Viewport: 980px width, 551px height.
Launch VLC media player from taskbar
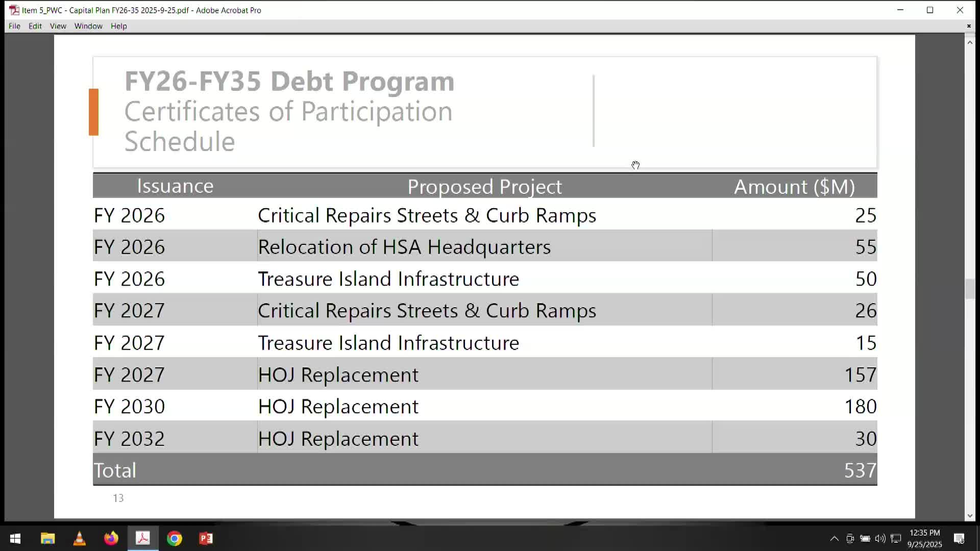[79, 538]
